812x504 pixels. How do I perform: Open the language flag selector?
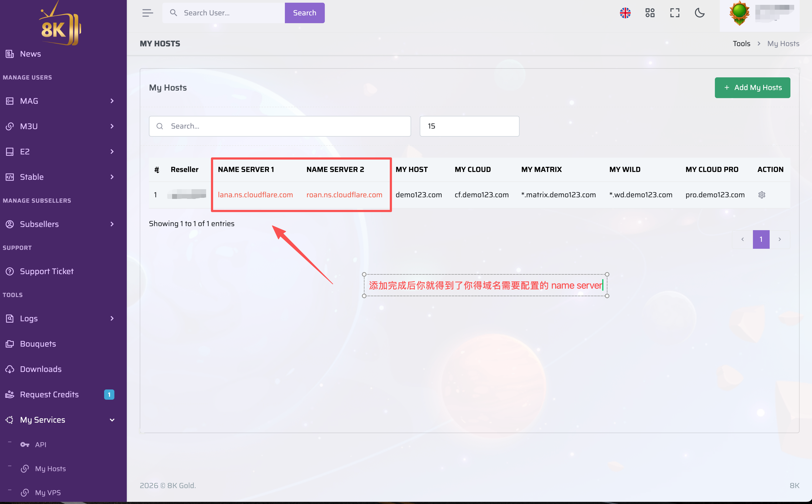coord(625,13)
